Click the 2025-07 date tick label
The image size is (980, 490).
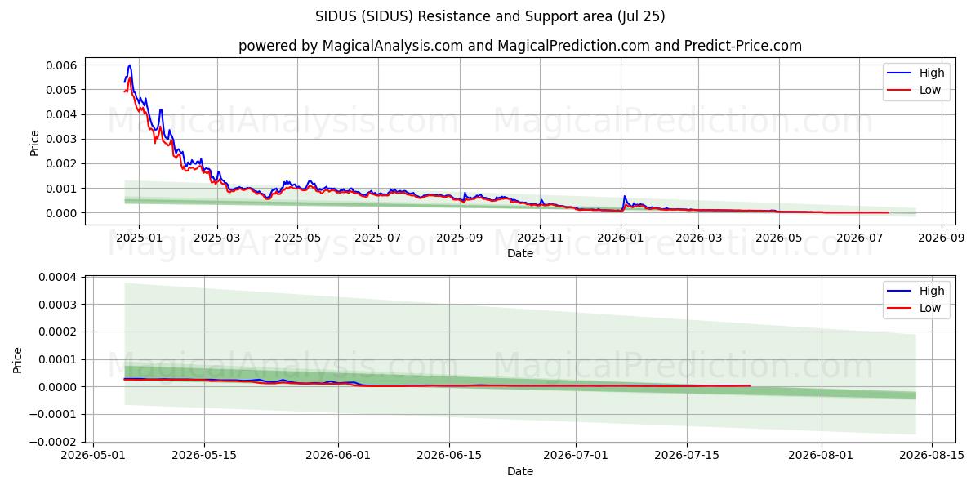point(378,237)
